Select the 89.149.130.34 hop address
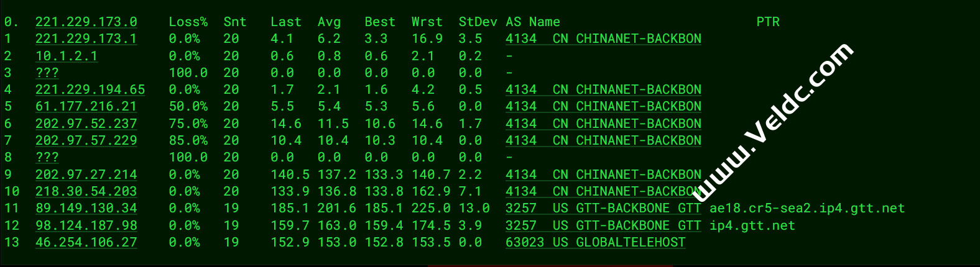 pyautogui.click(x=86, y=208)
